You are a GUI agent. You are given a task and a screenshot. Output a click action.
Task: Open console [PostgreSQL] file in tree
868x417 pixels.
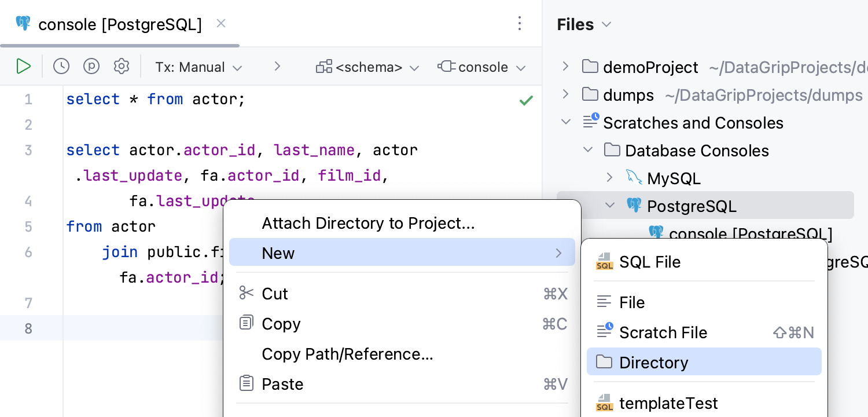(751, 234)
